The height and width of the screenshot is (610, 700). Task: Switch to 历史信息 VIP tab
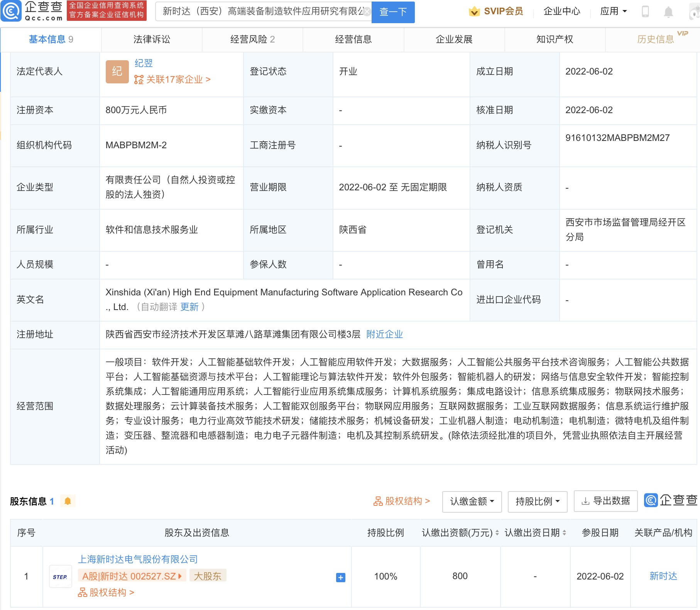656,39
